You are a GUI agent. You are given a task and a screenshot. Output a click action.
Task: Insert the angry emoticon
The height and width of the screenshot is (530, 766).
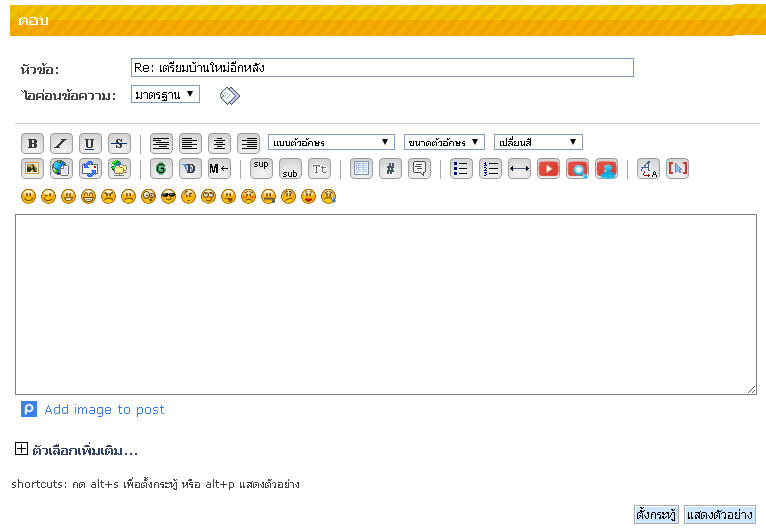[x=108, y=196]
